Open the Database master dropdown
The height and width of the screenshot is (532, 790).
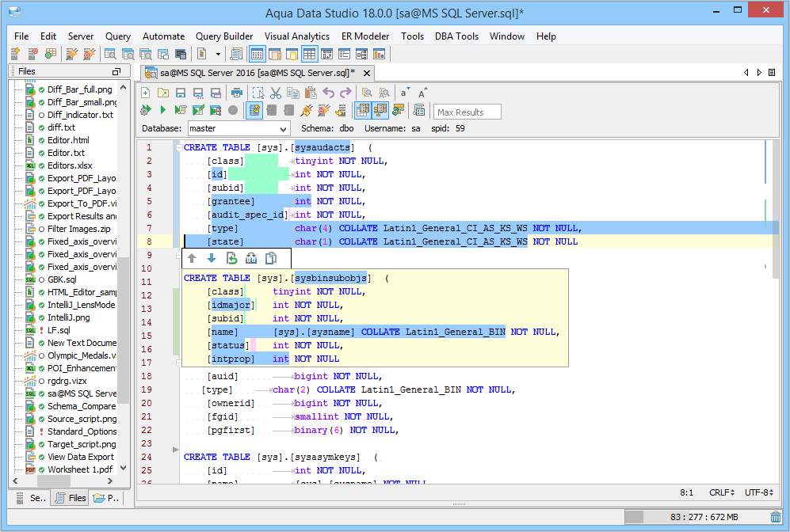click(x=239, y=128)
